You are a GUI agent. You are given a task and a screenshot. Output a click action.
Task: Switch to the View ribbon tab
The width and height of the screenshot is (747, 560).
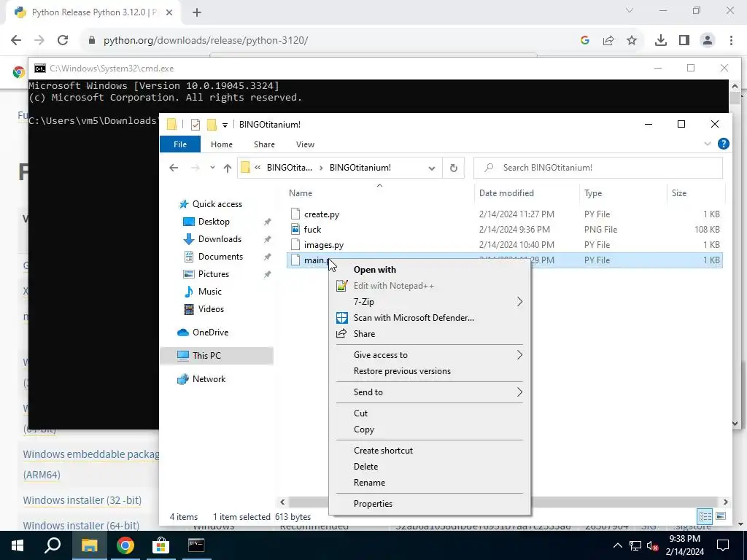[x=305, y=144]
